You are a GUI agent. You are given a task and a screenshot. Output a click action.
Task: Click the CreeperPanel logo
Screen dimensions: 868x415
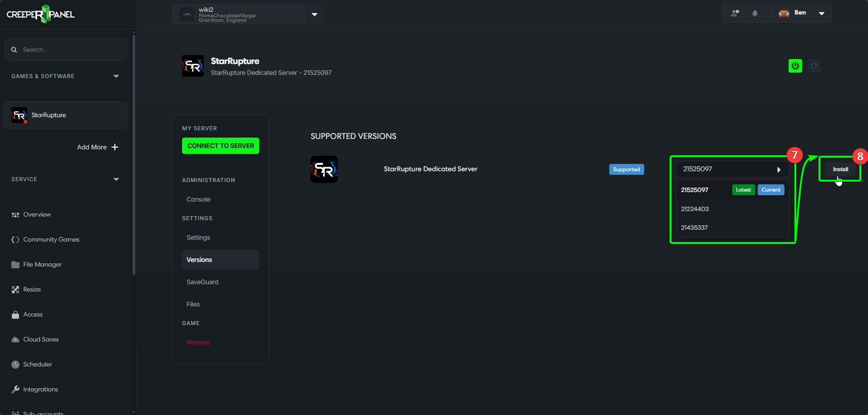pyautogui.click(x=40, y=14)
